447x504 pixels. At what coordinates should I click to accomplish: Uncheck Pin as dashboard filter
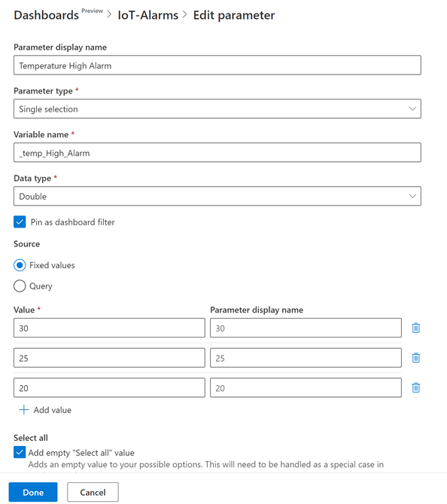pos(20,221)
